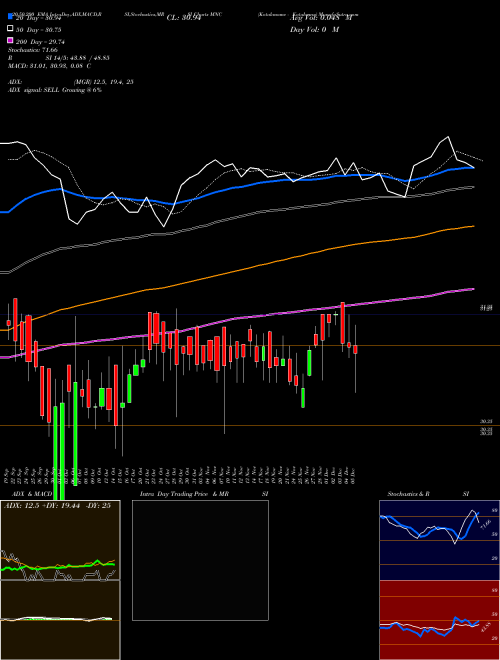Screen dimensions: 500x660
Task: Open the empty Intra Day Trading Price panel
Action: pos(200,560)
